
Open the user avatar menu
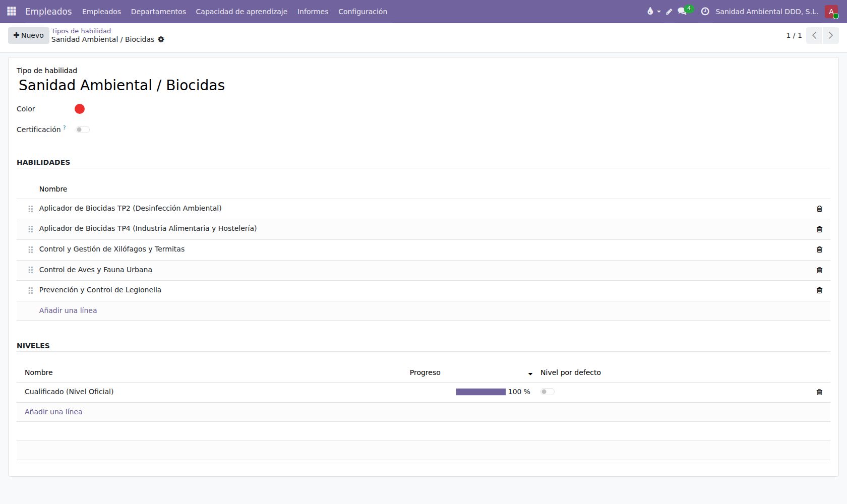pyautogui.click(x=831, y=12)
